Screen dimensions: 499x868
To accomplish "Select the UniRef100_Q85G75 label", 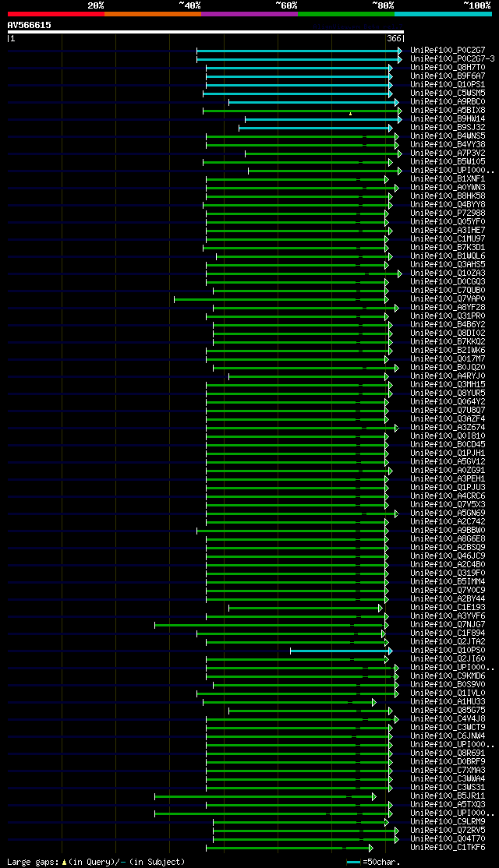I will pos(448,711).
